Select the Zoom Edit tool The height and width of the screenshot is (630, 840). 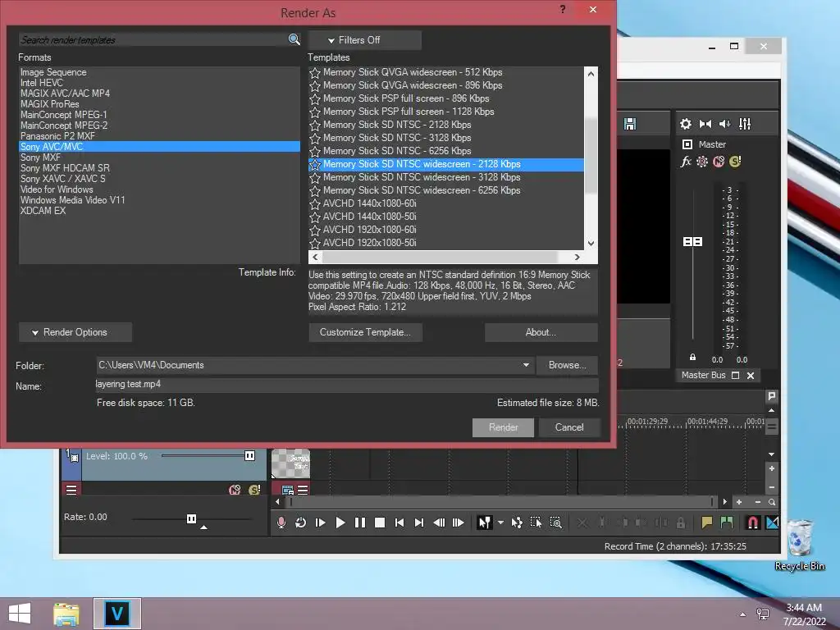(x=556, y=523)
